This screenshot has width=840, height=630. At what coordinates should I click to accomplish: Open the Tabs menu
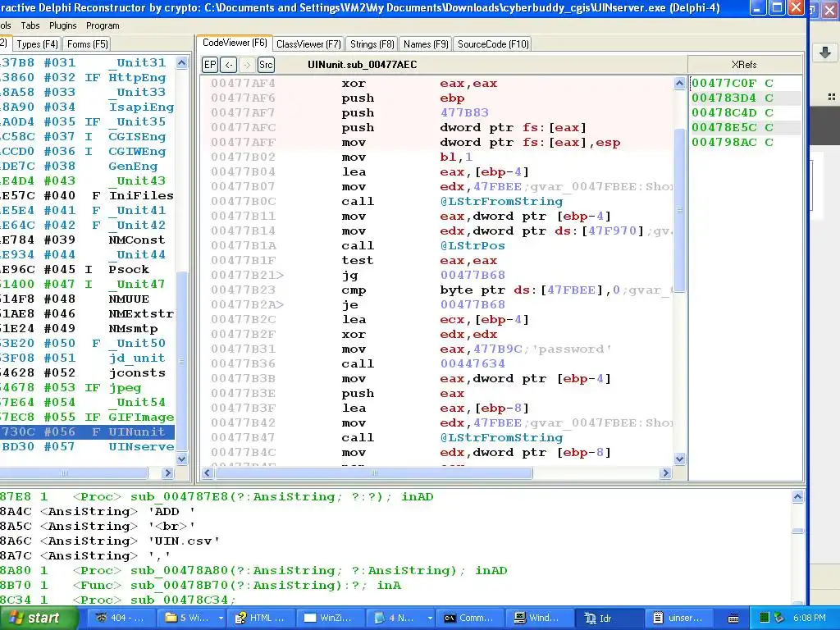[30, 25]
